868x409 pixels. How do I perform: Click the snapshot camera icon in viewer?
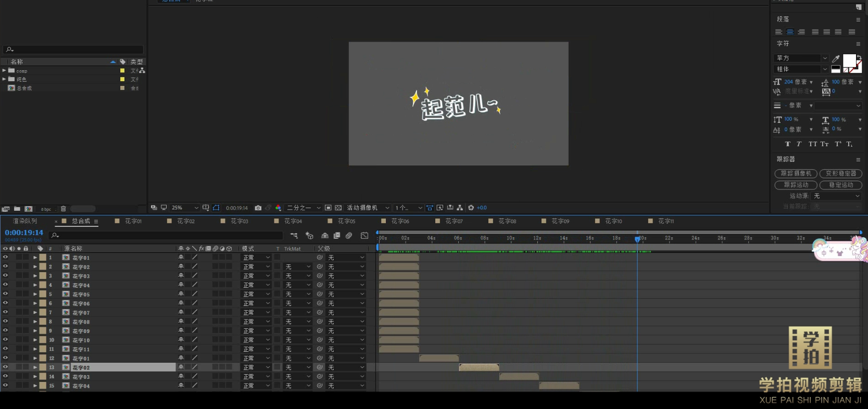point(258,208)
